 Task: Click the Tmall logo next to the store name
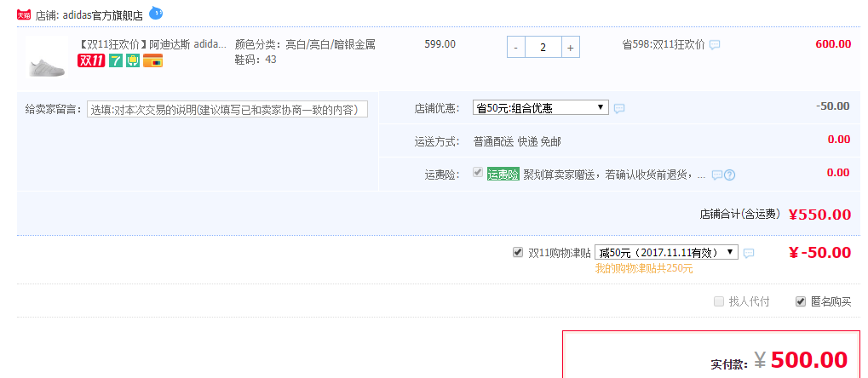coord(24,15)
